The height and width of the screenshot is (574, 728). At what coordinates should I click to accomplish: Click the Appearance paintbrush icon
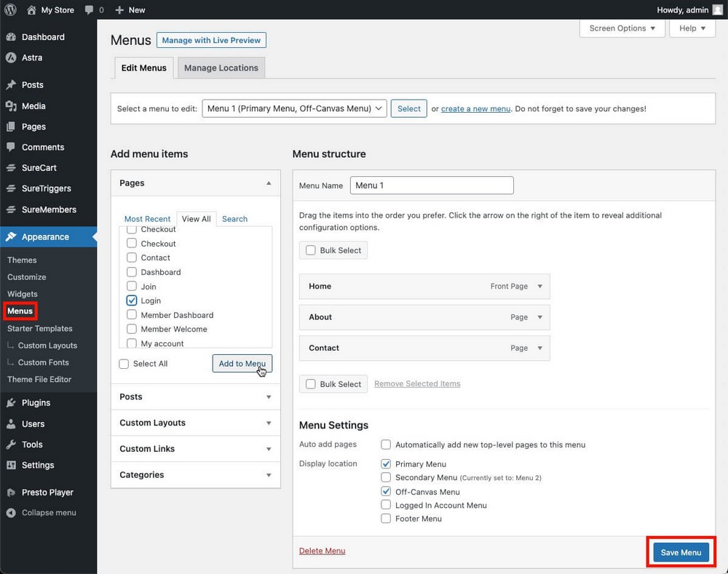click(11, 236)
